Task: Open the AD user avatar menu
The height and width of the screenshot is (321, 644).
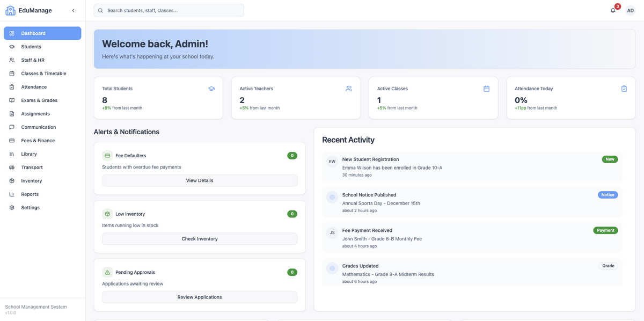Action: coord(631,10)
